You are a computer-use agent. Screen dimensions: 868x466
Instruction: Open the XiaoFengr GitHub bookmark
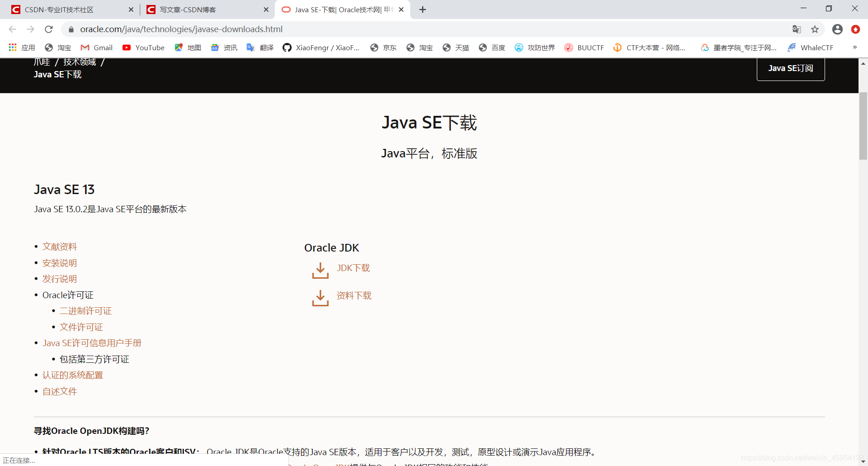(321, 48)
